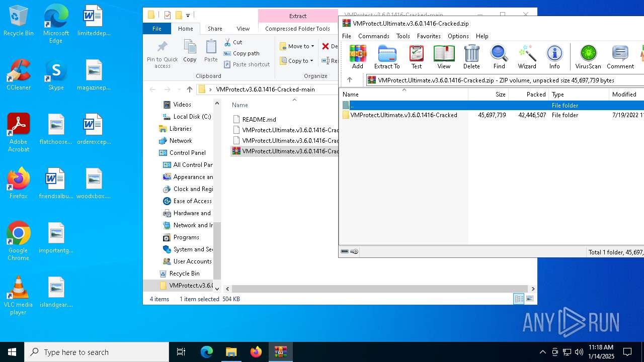644x362 pixels.
Task: Open Explorer quick access toolbar dropdown arrow
Action: pos(188,16)
